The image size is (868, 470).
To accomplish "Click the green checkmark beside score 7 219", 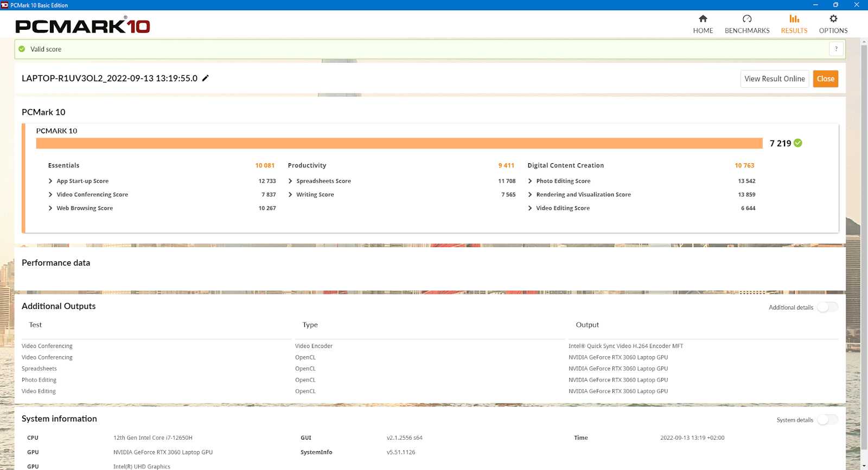I will [x=798, y=143].
